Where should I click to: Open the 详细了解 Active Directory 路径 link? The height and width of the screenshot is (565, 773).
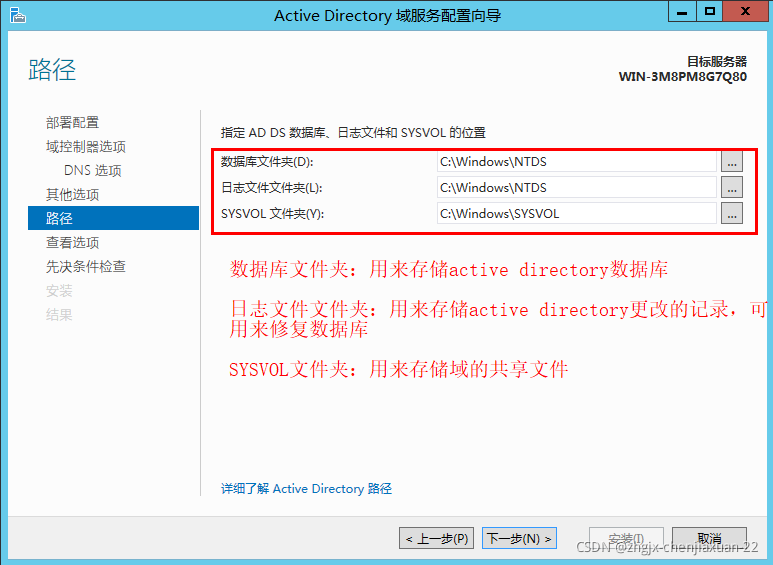coord(306,489)
